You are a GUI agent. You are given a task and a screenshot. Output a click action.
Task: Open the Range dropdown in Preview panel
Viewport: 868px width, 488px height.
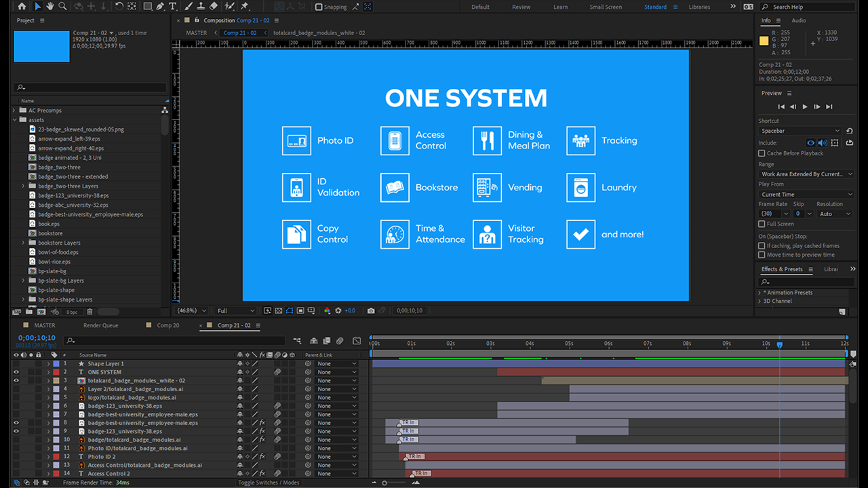806,174
